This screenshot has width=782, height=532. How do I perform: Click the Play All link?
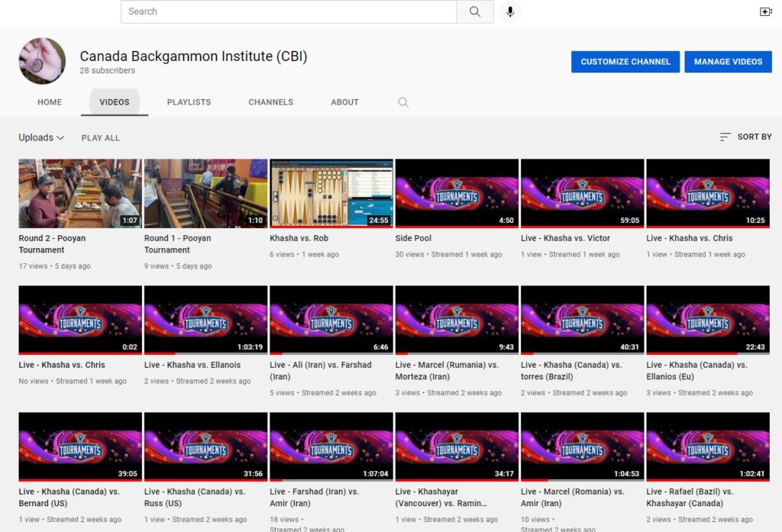(x=101, y=138)
